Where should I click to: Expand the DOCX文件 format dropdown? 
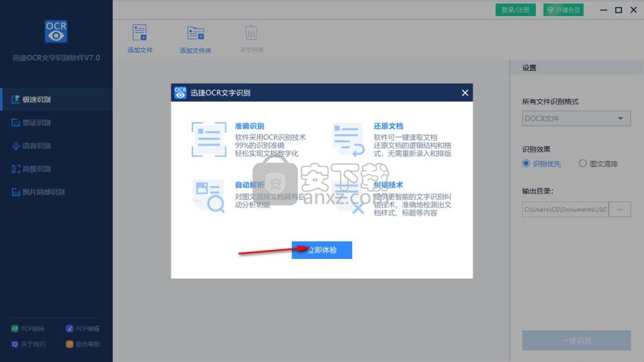tap(576, 119)
